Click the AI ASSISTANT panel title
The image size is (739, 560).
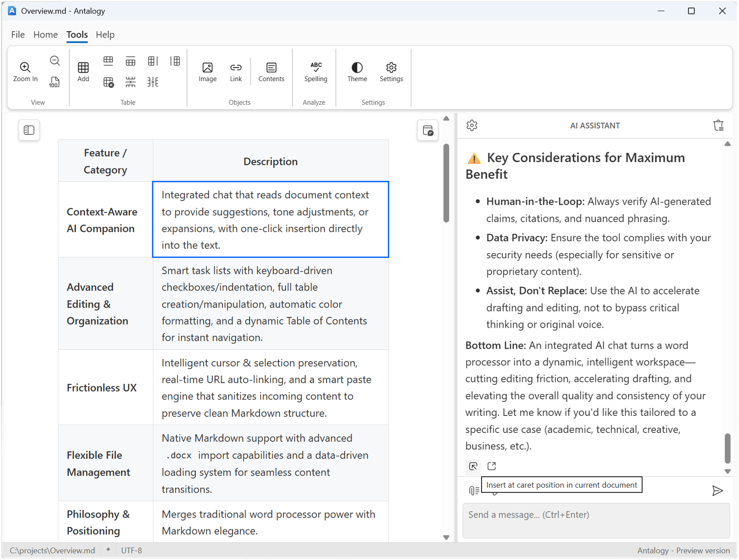(595, 126)
